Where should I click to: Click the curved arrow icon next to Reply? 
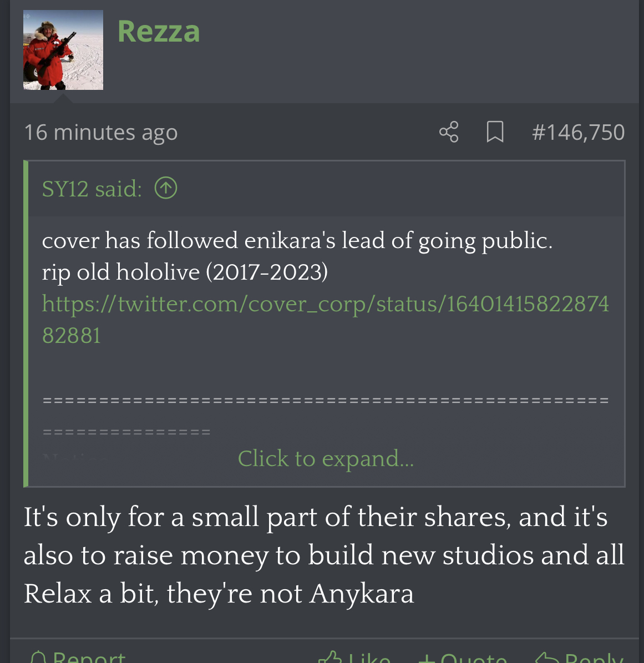(547, 657)
